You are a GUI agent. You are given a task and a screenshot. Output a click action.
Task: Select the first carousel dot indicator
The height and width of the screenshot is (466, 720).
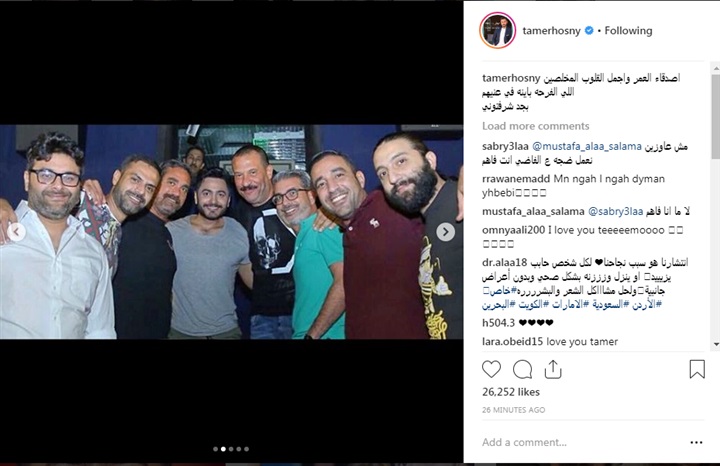pos(215,449)
